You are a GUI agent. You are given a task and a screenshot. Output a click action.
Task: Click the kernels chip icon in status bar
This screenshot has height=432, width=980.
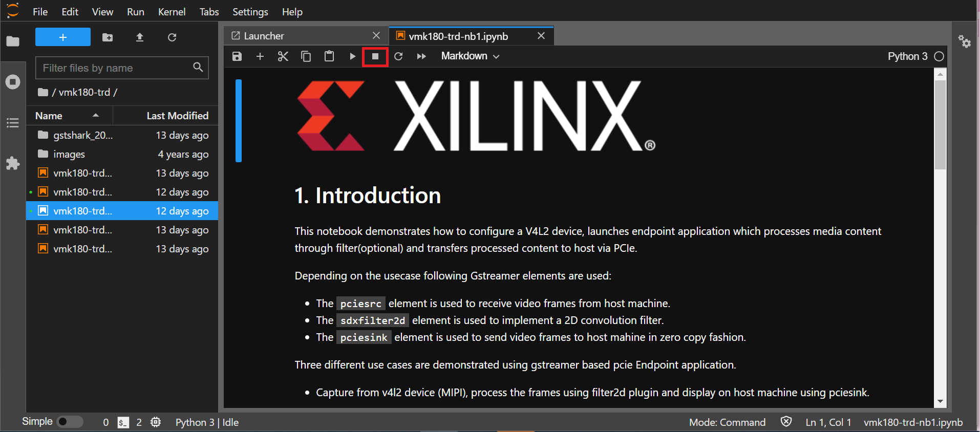pos(156,422)
